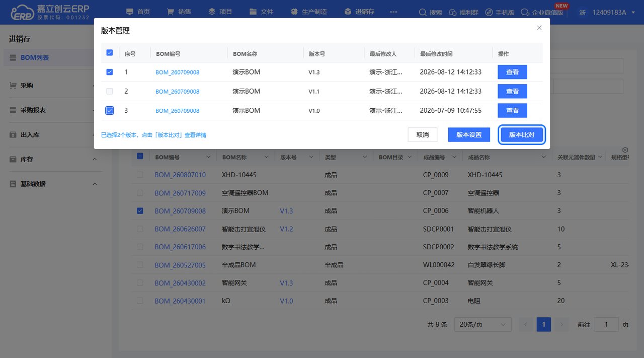
Task: Open 关联元器件数量 column filter dropdown
Action: (x=600, y=158)
